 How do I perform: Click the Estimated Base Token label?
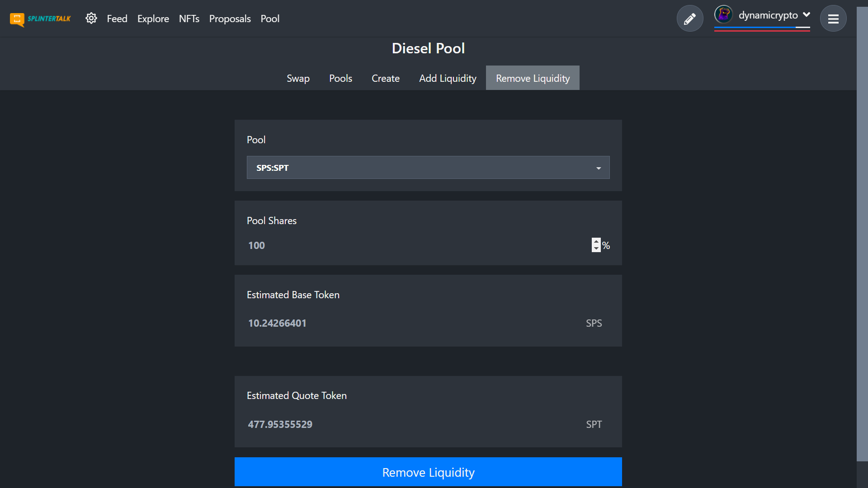point(293,295)
